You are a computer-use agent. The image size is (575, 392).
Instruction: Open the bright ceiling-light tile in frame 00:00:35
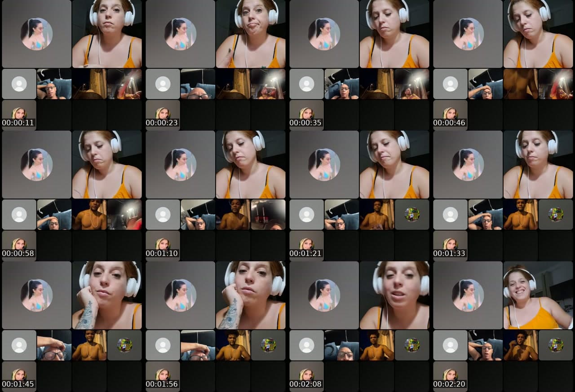412,84
